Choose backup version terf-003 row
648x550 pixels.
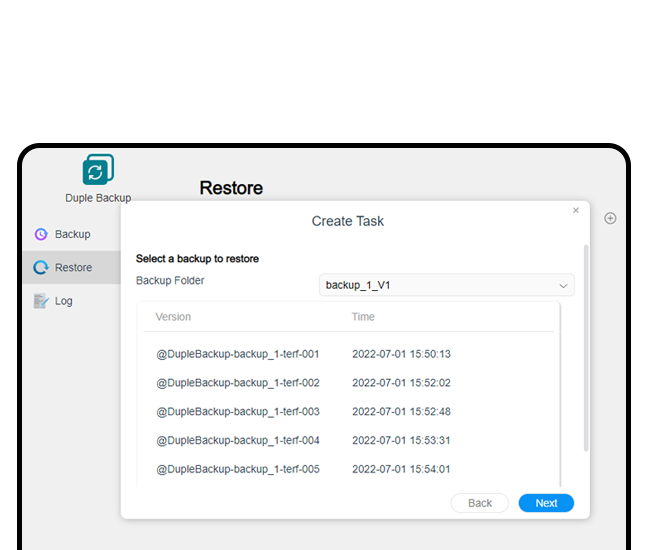(238, 412)
